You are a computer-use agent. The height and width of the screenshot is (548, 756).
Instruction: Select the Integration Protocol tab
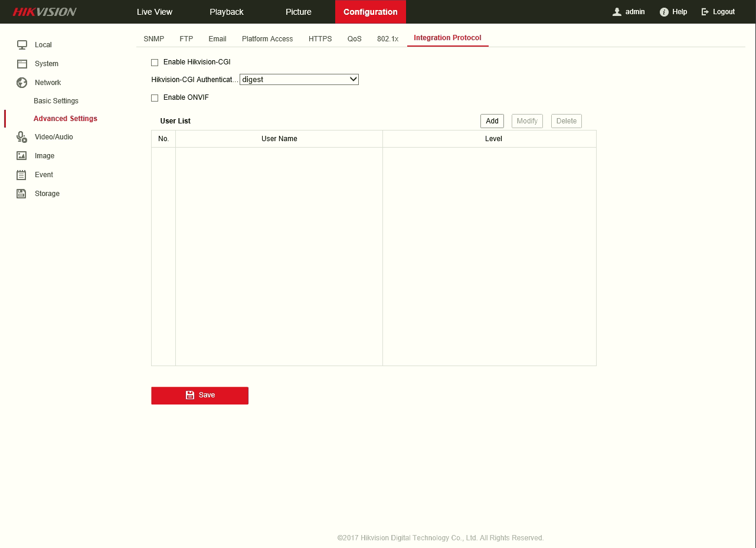(447, 38)
